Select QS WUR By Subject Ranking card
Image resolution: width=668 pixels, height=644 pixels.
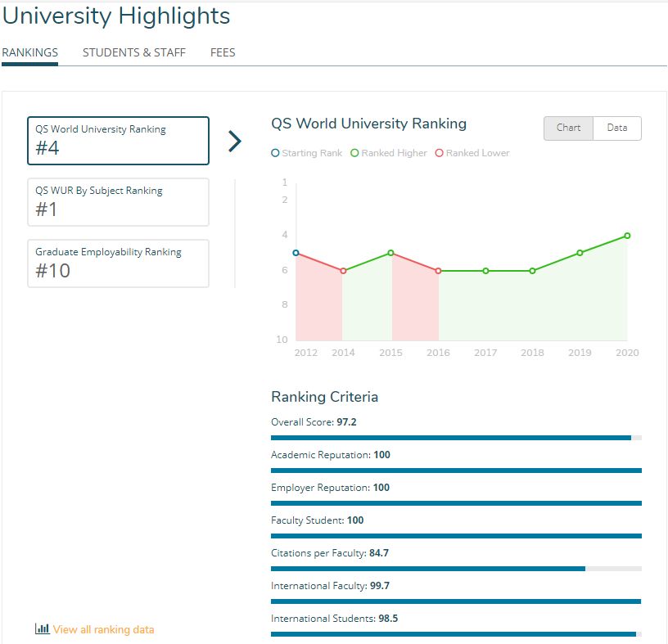pyautogui.click(x=118, y=202)
